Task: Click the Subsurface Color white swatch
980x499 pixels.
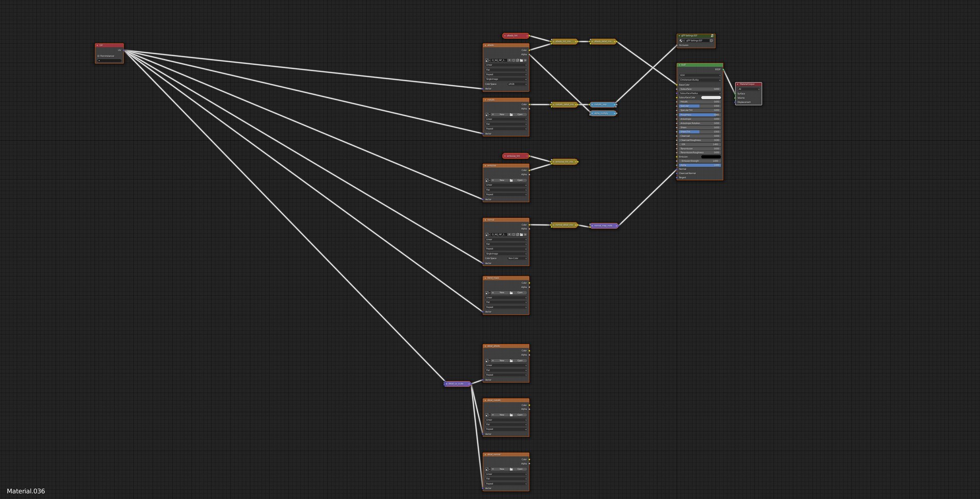Action: tap(711, 97)
